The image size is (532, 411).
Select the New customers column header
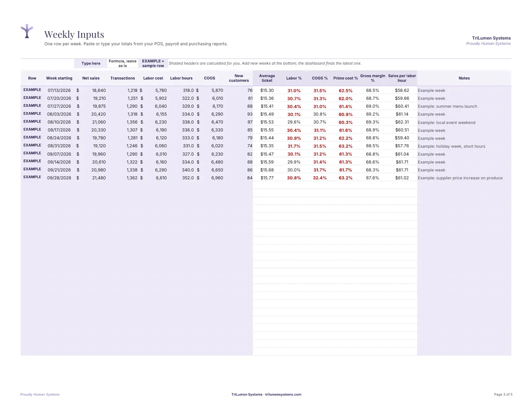point(239,78)
